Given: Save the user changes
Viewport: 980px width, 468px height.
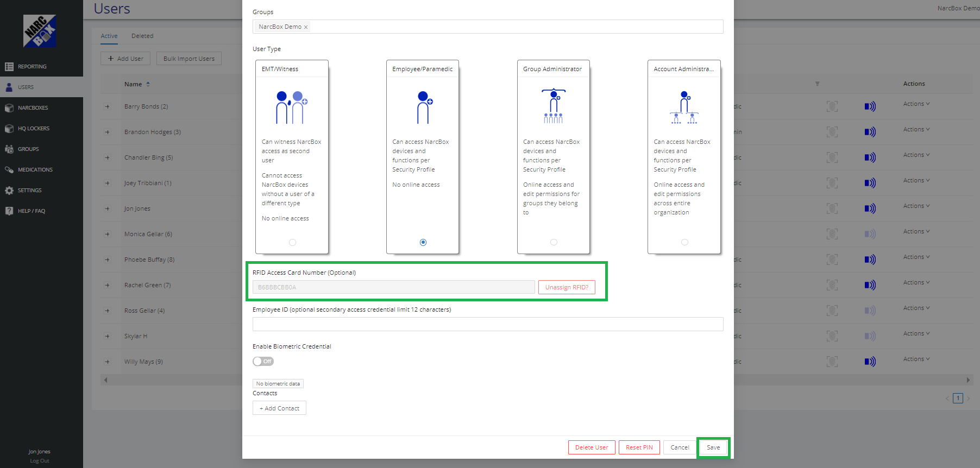Looking at the screenshot, I should [713, 448].
